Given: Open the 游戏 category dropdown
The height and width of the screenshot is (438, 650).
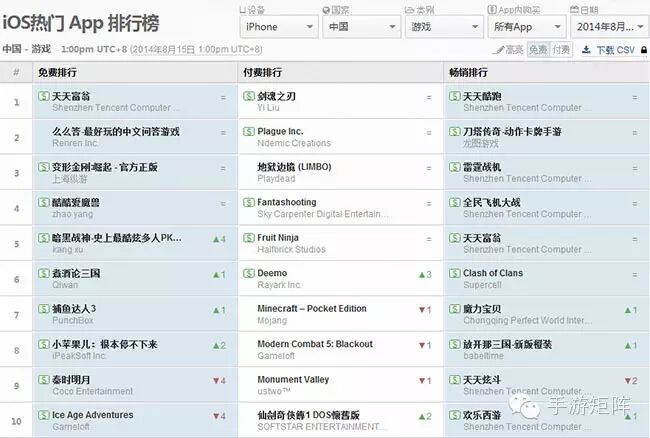Looking at the screenshot, I should (x=444, y=27).
